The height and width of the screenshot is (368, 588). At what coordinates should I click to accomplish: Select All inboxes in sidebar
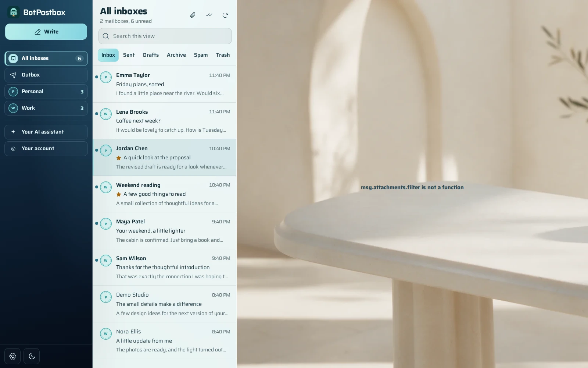tap(46, 59)
